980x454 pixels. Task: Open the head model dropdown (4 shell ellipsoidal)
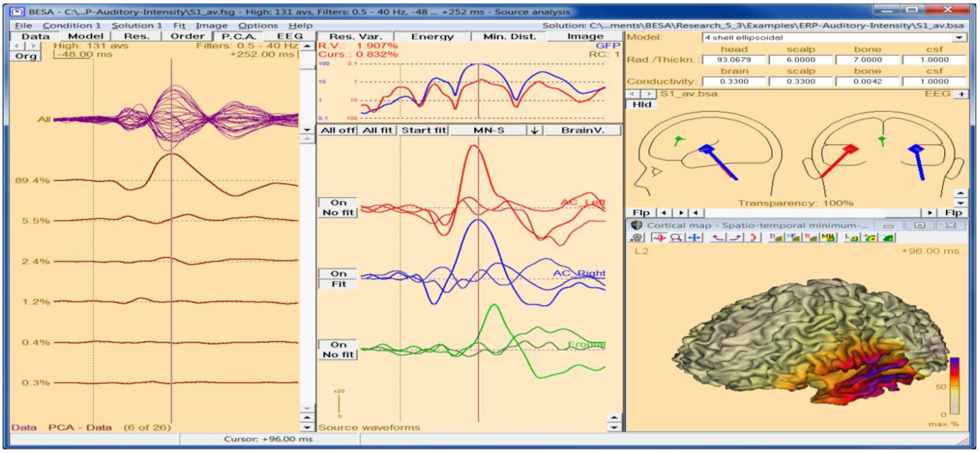click(x=959, y=38)
